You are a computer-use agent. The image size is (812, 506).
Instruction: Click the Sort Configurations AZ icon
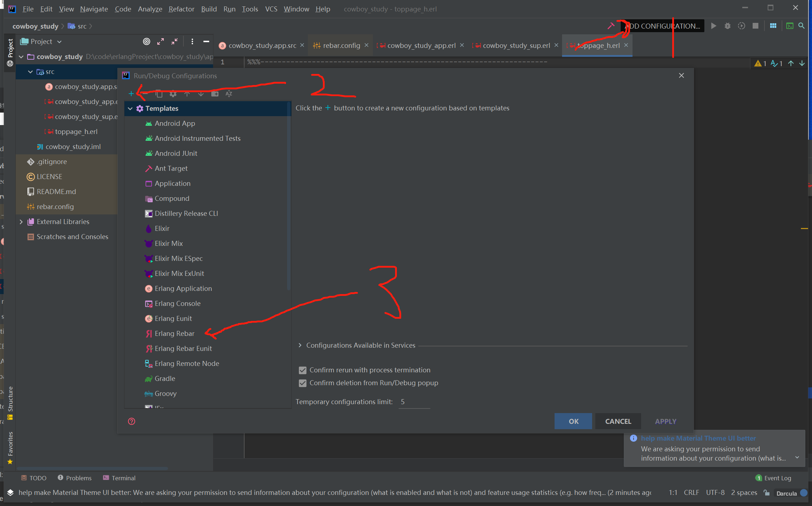point(229,94)
